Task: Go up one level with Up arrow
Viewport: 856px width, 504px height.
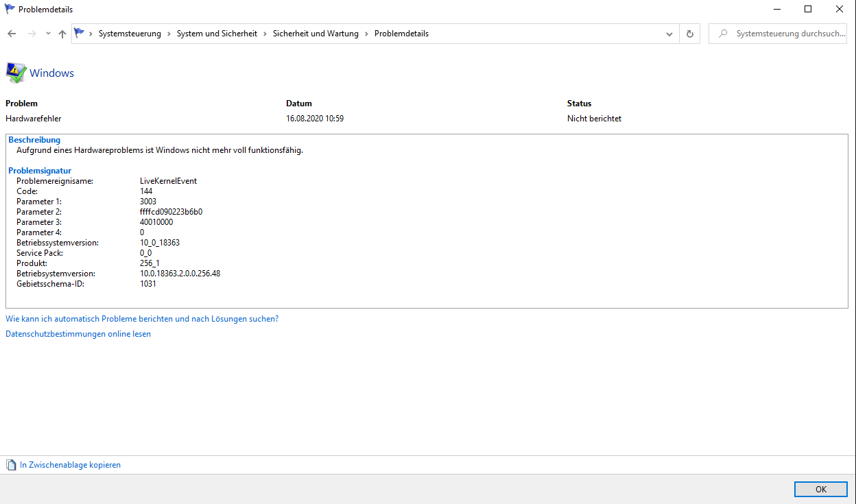Action: [62, 34]
